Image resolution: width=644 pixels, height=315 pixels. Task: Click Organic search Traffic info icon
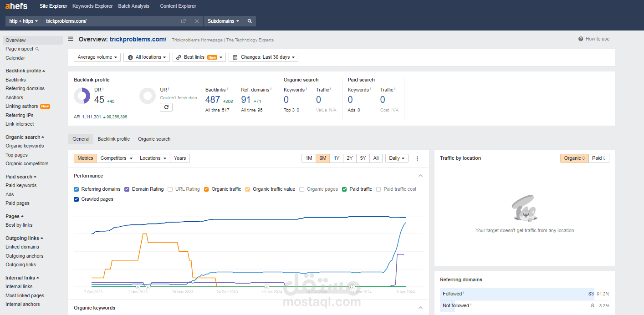331,89
